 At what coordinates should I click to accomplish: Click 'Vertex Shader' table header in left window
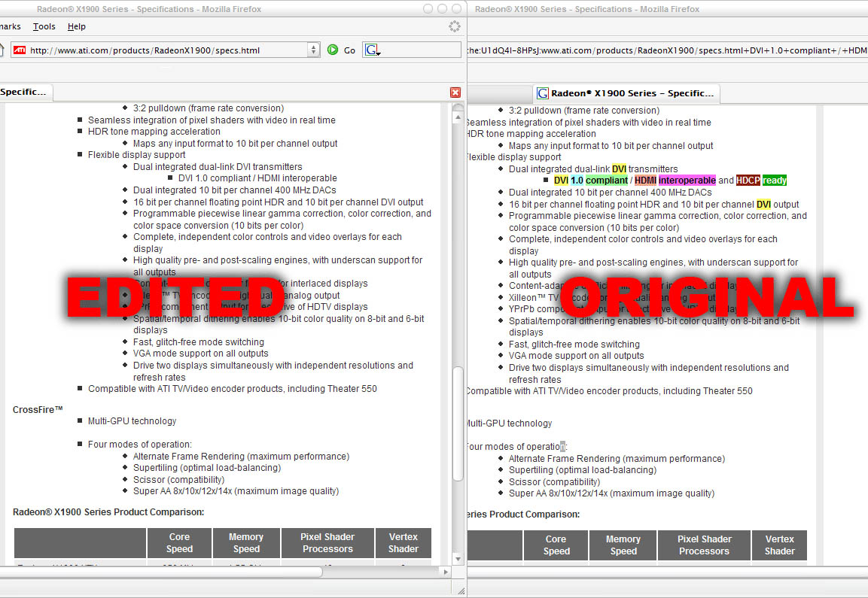coord(404,542)
